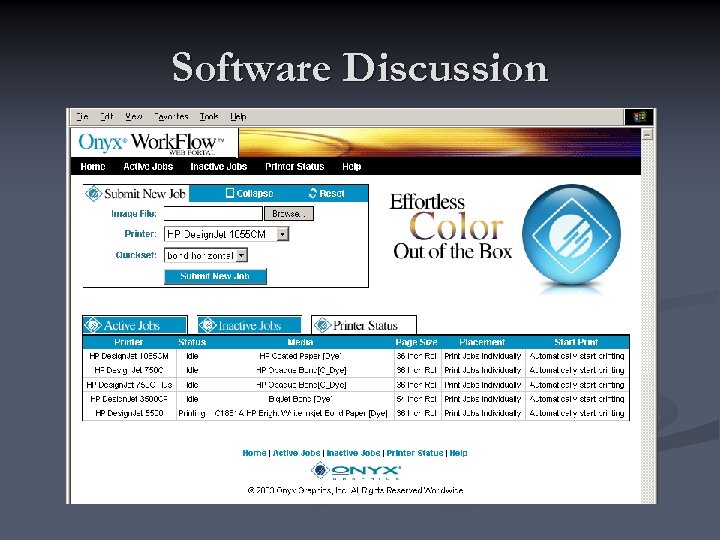The image size is (720, 540).
Task: Click the Browse button
Action: [289, 214]
